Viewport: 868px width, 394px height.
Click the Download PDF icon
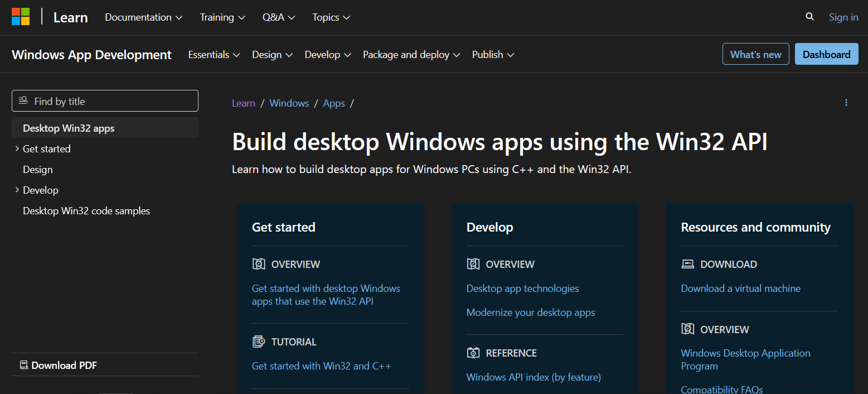tap(24, 366)
